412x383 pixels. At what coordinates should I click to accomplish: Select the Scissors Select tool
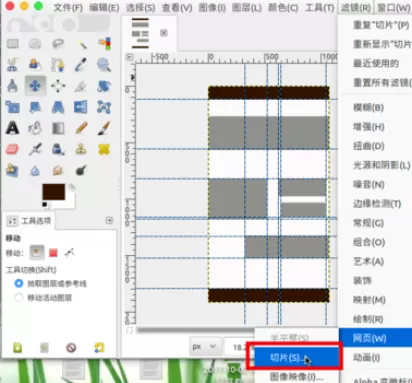(x=13, y=65)
